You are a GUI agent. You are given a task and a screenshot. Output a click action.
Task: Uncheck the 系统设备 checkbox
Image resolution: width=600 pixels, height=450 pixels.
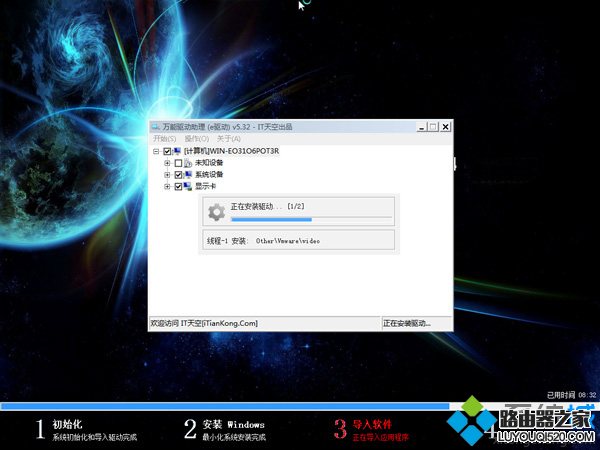178,175
